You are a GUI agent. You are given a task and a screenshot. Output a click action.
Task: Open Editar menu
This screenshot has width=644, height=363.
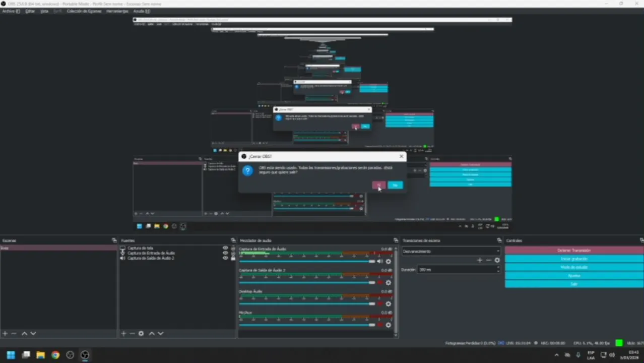[30, 11]
